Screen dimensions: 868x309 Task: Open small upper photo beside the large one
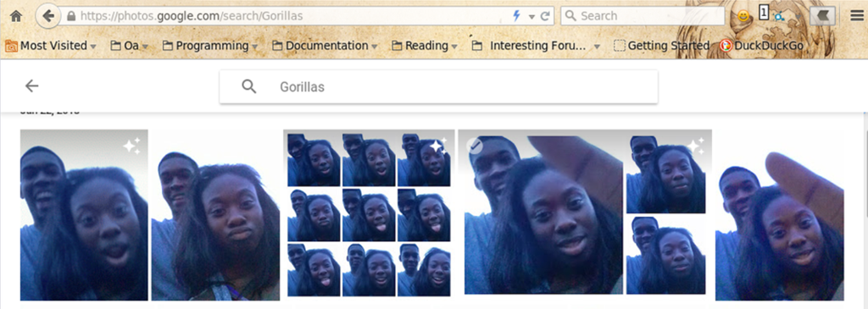click(666, 174)
